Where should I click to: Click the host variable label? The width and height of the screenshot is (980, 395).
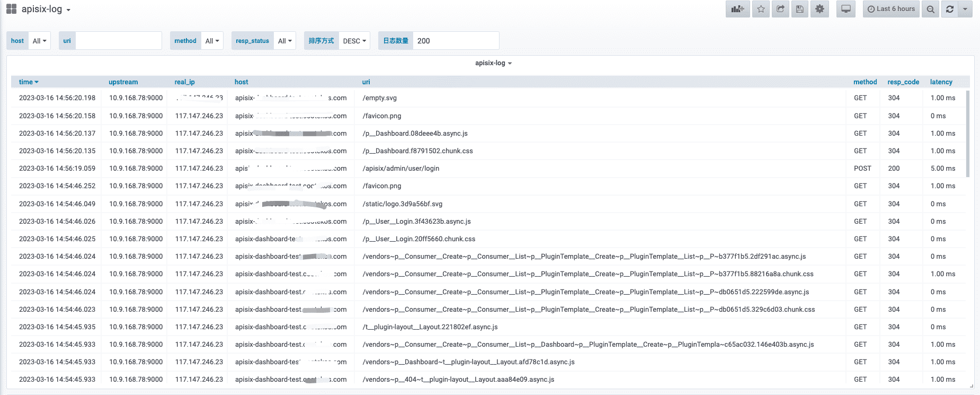pyautogui.click(x=17, y=41)
